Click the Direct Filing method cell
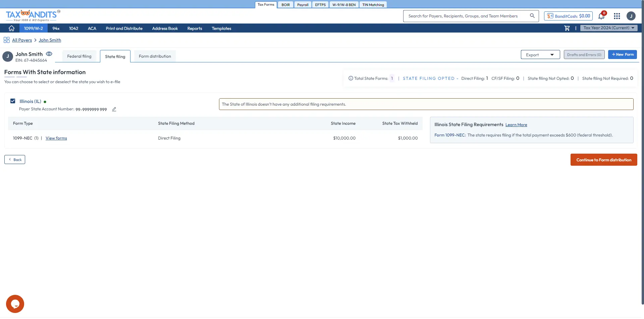Screen dimensions: 644x319 click(169, 138)
